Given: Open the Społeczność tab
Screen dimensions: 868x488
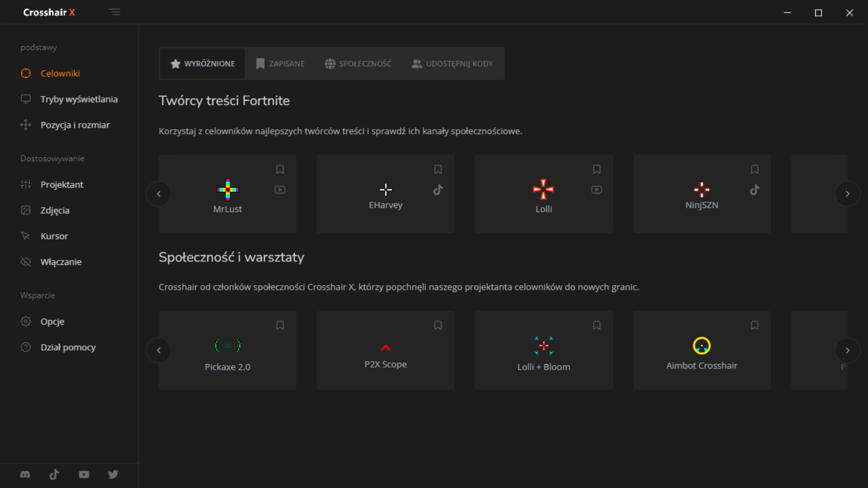Looking at the screenshot, I should [x=358, y=64].
